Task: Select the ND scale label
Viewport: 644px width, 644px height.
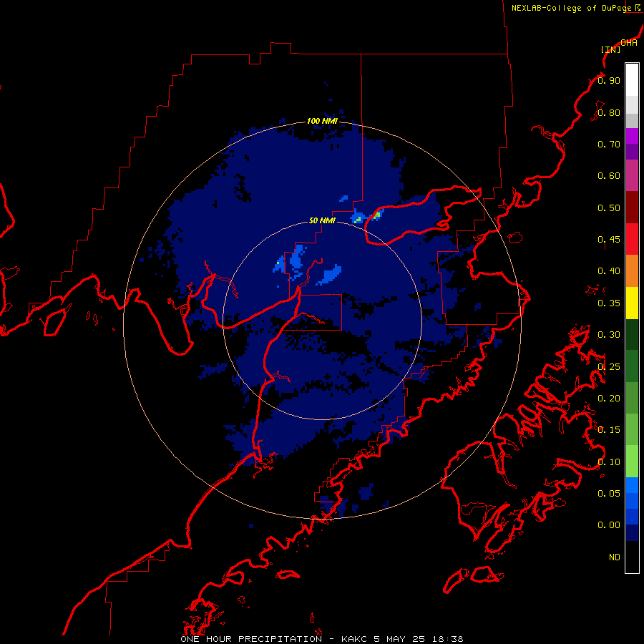Action: (x=615, y=557)
